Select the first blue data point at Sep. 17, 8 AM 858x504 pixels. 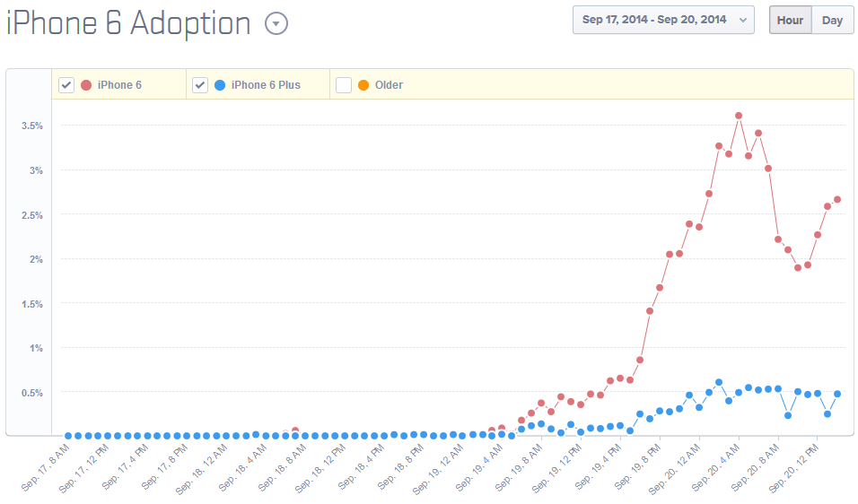coord(68,436)
